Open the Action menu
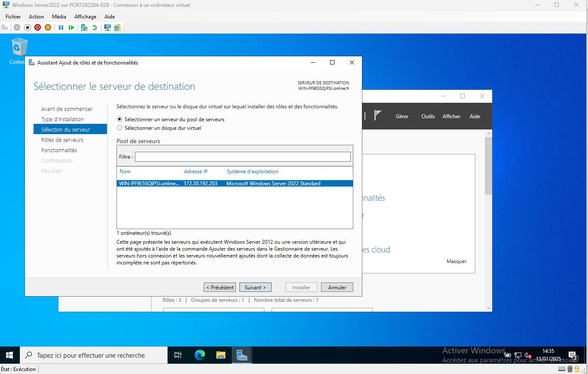This screenshot has width=588, height=374. [36, 16]
